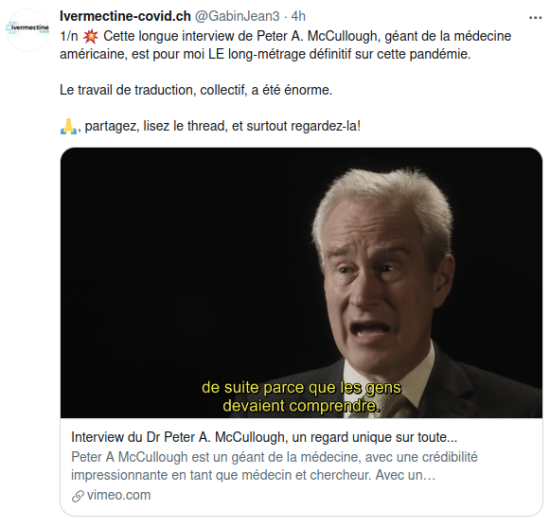Click the yellow subtitle 'de suite parce que les gens'
Viewport: 550px width, 527px height.
coord(301,388)
